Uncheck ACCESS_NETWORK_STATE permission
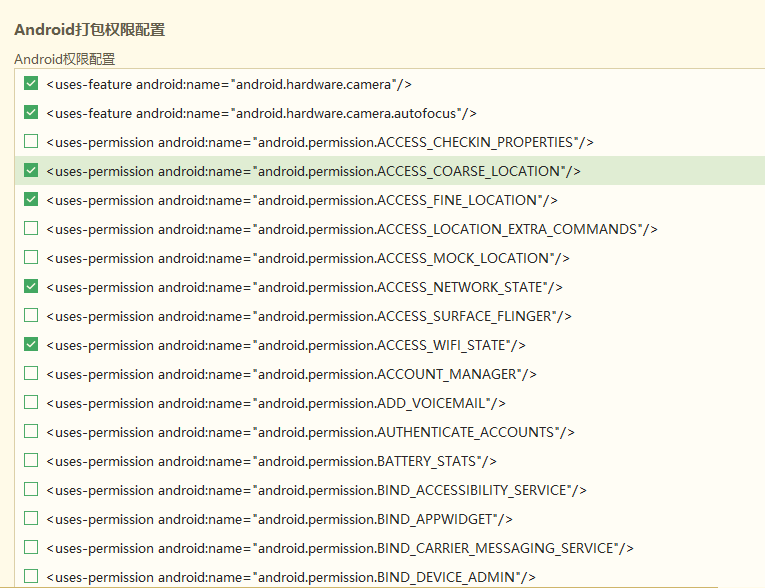 point(31,286)
